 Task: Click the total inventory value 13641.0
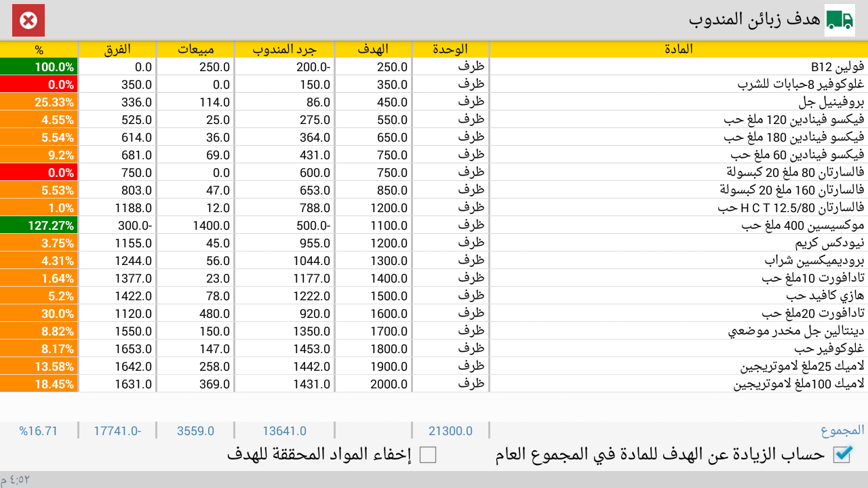[x=284, y=430]
